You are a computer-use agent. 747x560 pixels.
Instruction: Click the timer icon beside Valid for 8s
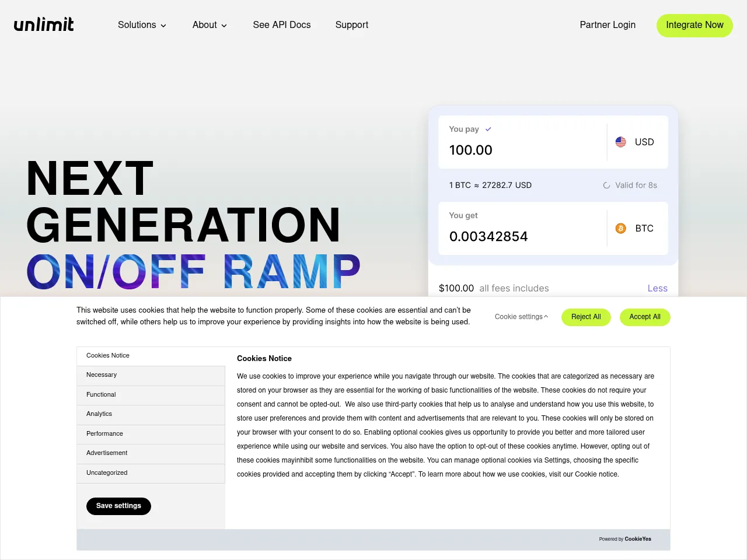pos(606,185)
